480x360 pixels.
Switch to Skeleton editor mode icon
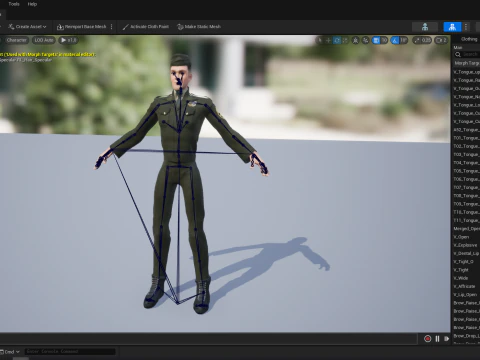425,27
